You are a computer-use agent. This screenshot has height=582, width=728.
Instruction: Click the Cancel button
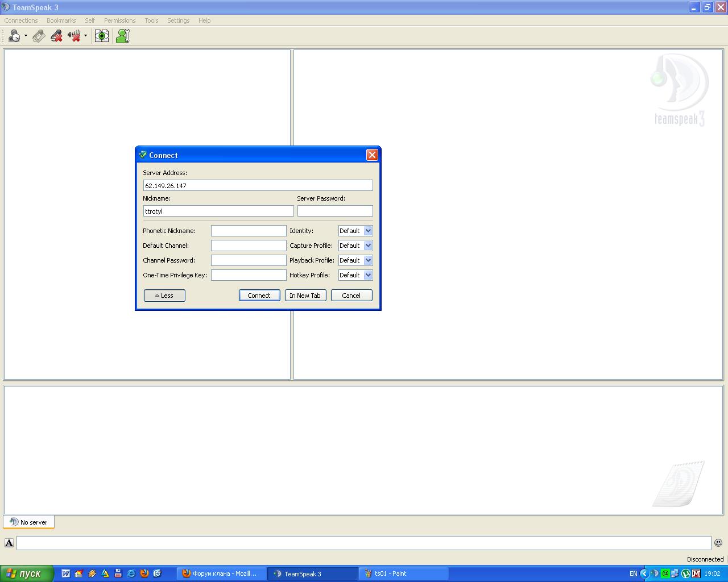point(351,296)
